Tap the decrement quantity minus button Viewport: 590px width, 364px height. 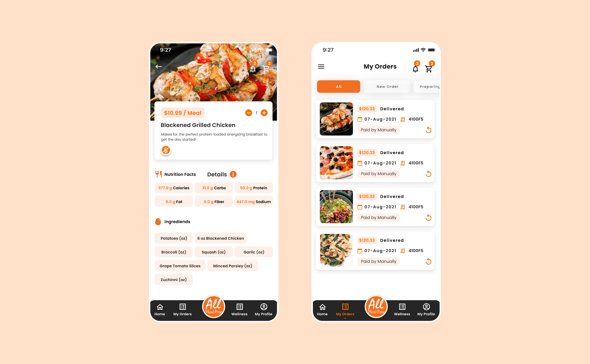[x=249, y=113]
